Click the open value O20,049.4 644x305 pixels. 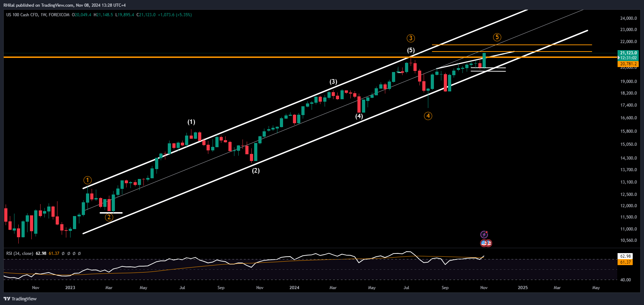[x=81, y=15]
